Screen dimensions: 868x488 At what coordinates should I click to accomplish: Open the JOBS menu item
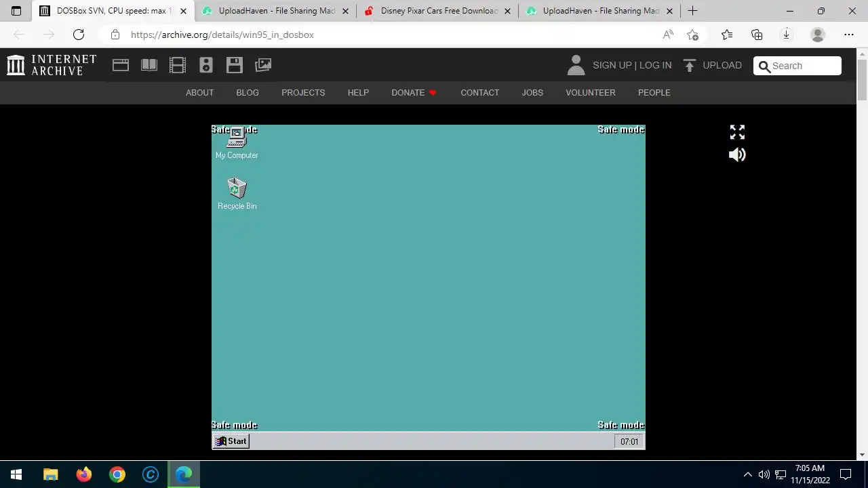click(x=532, y=92)
